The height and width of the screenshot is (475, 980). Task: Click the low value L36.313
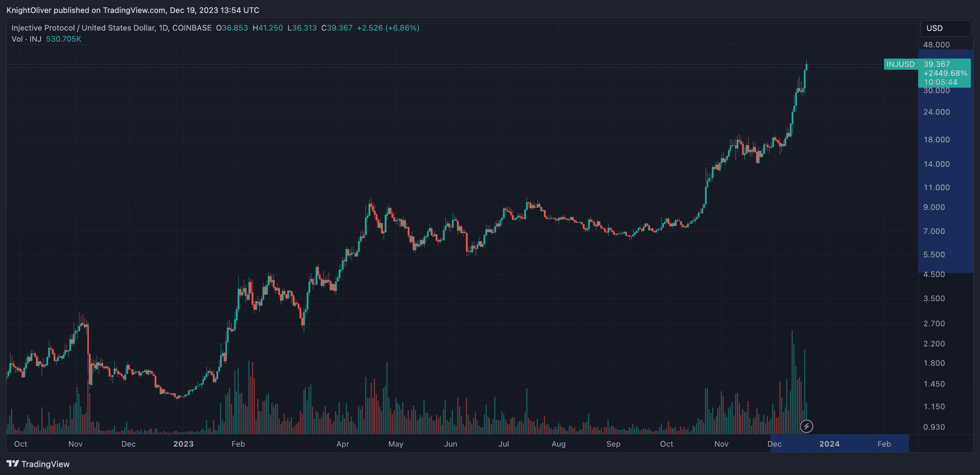point(302,28)
